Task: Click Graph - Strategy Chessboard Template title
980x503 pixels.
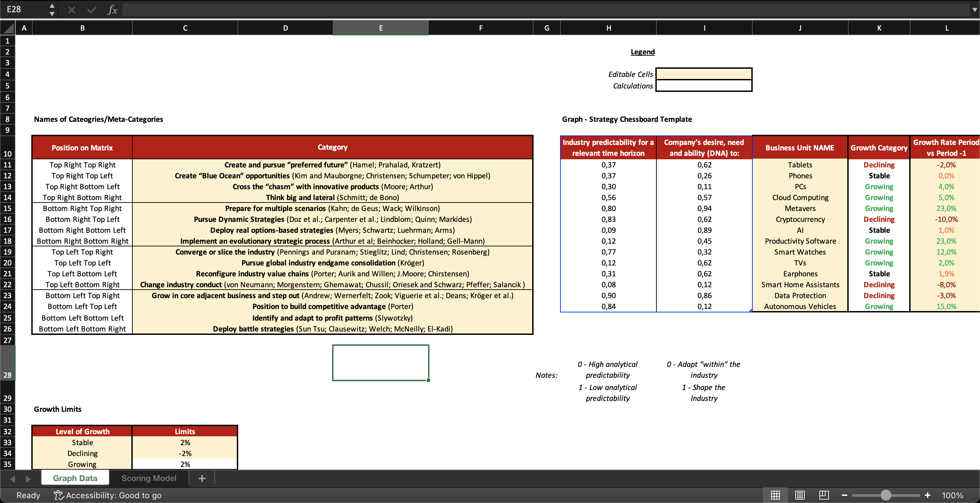Action: [x=626, y=119]
